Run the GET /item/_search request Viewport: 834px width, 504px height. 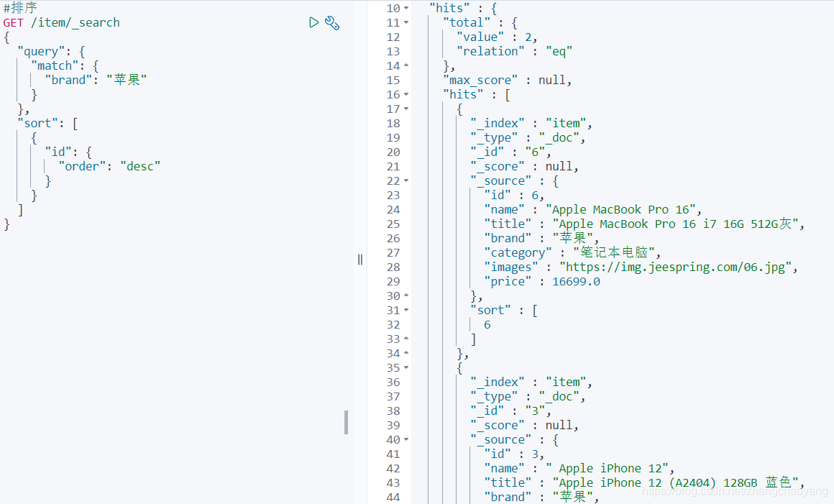coord(313,22)
